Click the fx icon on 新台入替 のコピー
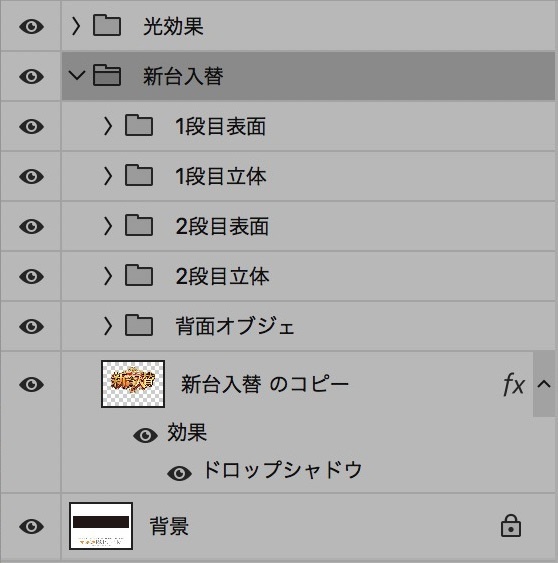This screenshot has width=558, height=563. point(514,385)
